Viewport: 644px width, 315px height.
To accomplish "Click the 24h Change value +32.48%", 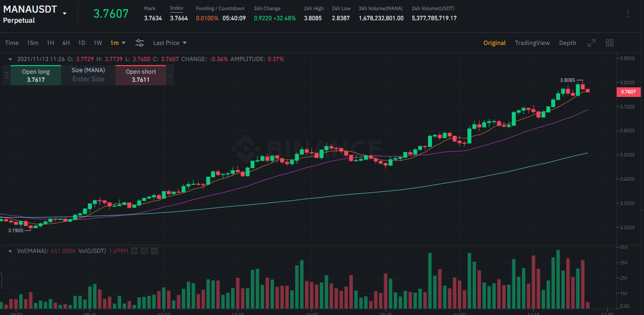I will [x=284, y=18].
